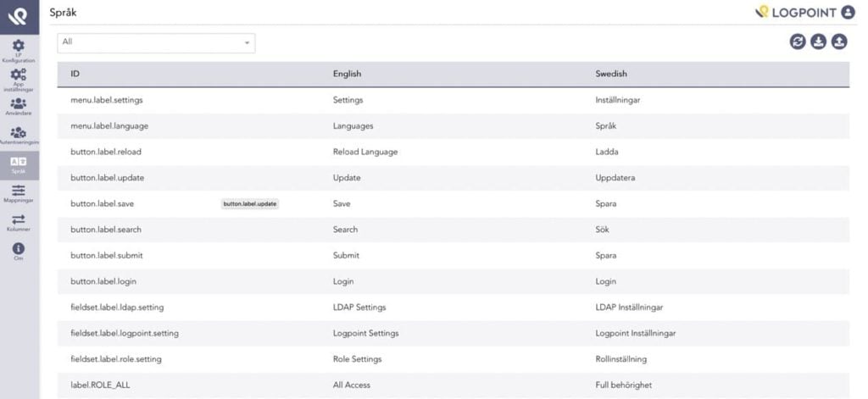Select the button.label.login ID cell

[103, 281]
